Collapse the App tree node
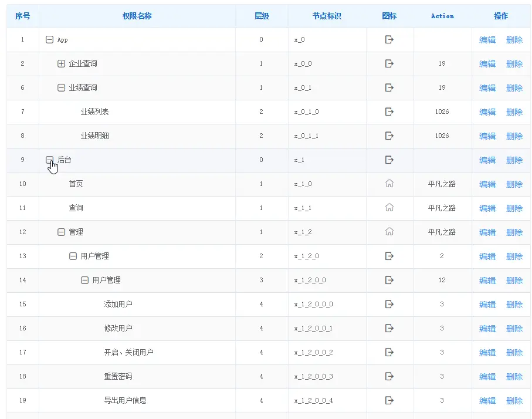This screenshot has width=532, height=419. click(x=49, y=40)
